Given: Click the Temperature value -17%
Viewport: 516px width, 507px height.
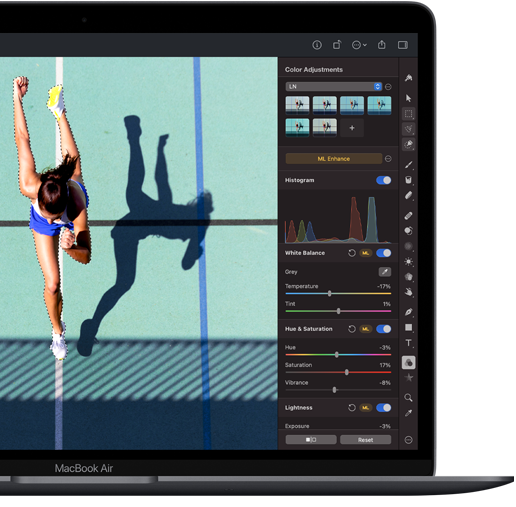Looking at the screenshot, I should point(384,286).
